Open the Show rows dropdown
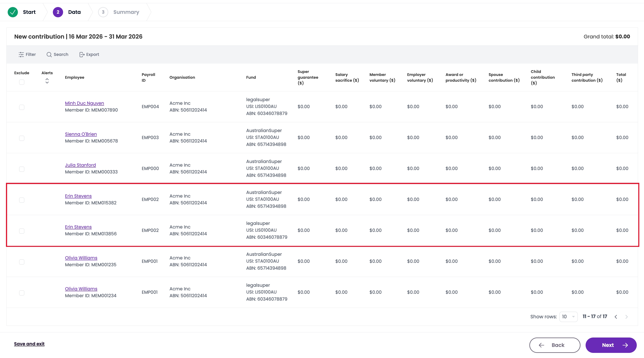This screenshot has height=358, width=644. pos(568,317)
